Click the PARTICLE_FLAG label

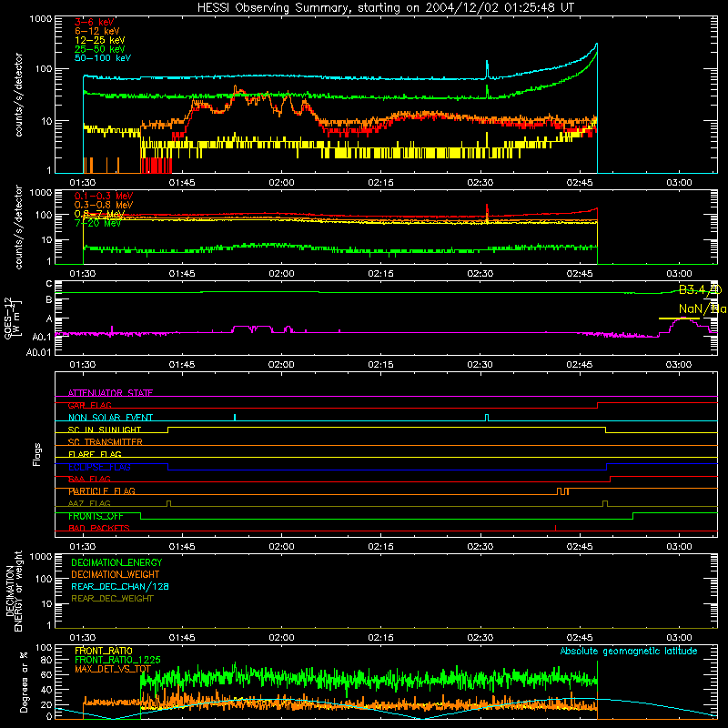[x=102, y=491]
